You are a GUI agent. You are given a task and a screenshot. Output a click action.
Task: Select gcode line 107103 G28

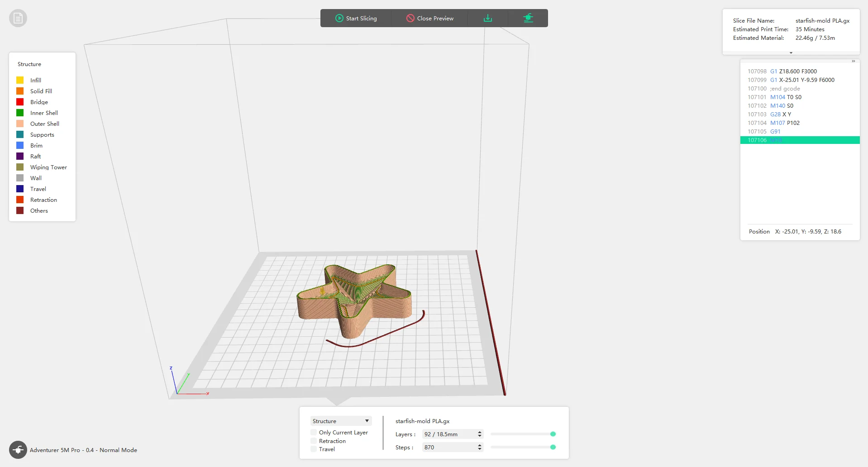[x=800, y=114]
